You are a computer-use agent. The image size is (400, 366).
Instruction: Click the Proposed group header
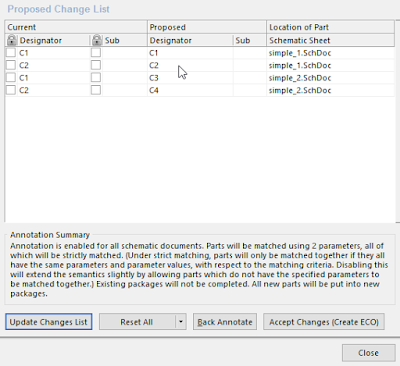tap(207, 27)
